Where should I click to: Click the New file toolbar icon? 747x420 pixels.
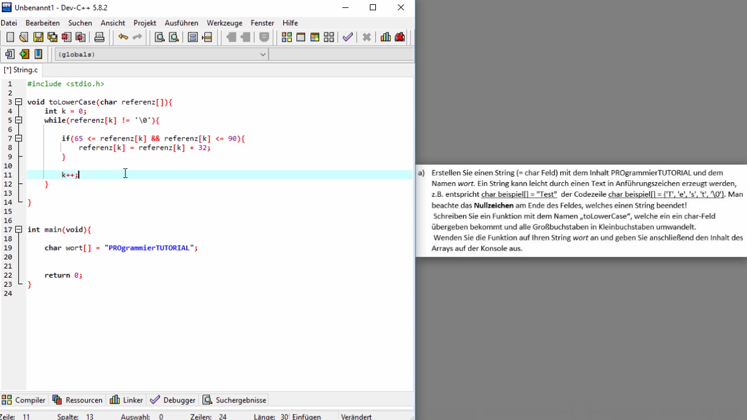pyautogui.click(x=10, y=37)
